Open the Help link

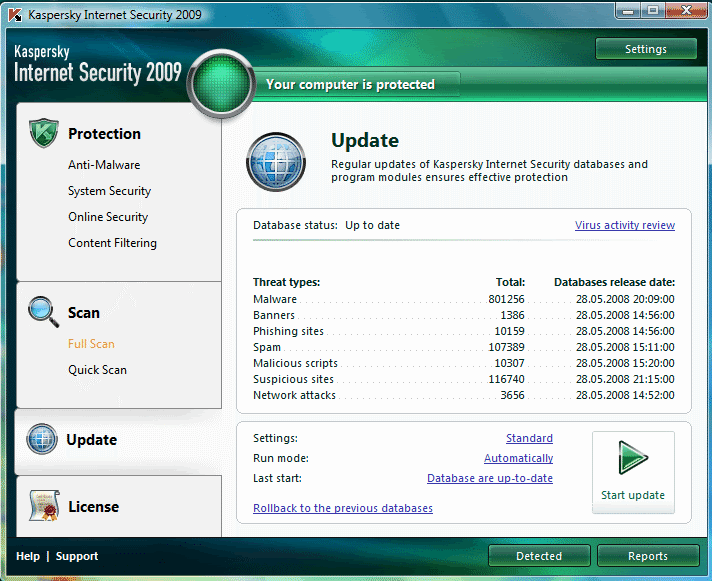tap(28, 556)
